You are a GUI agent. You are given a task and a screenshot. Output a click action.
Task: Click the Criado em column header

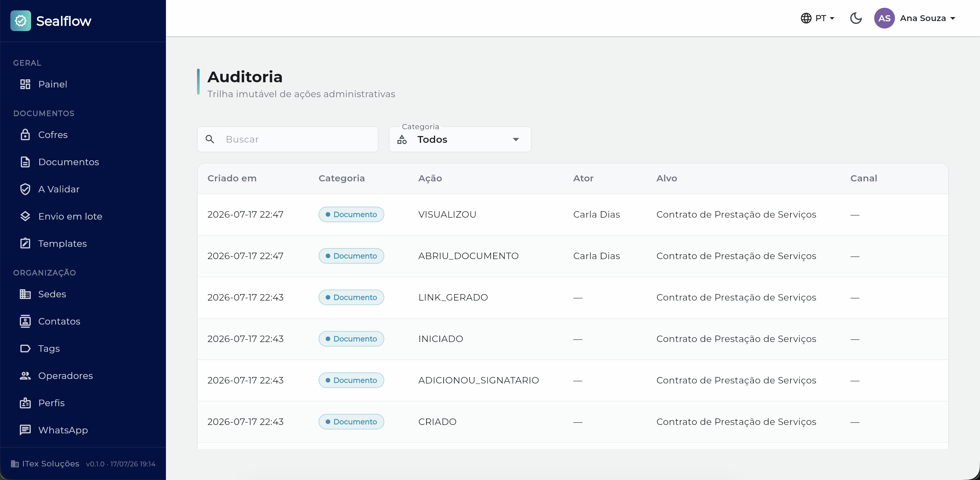tap(232, 178)
